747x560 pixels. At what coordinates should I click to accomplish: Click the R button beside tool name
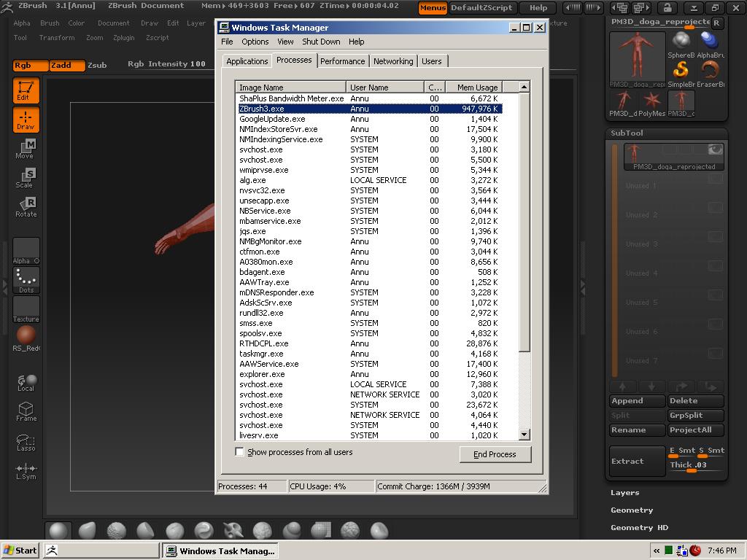tap(716, 23)
